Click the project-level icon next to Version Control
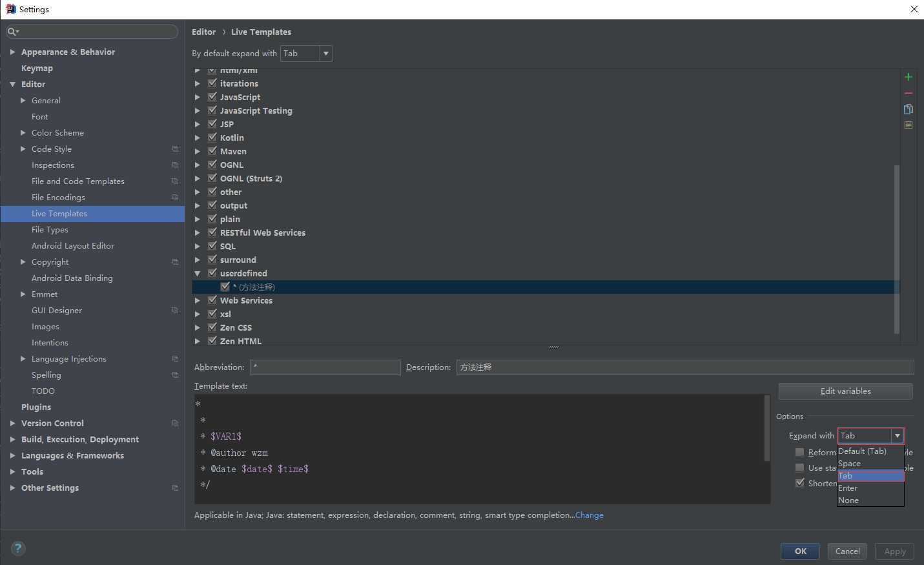This screenshot has height=565, width=924. coord(175,424)
